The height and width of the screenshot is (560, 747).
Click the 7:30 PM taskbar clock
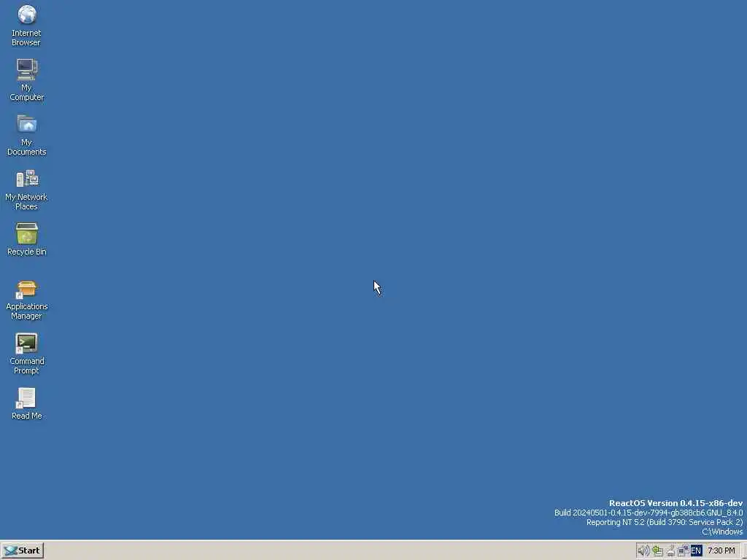pos(721,551)
